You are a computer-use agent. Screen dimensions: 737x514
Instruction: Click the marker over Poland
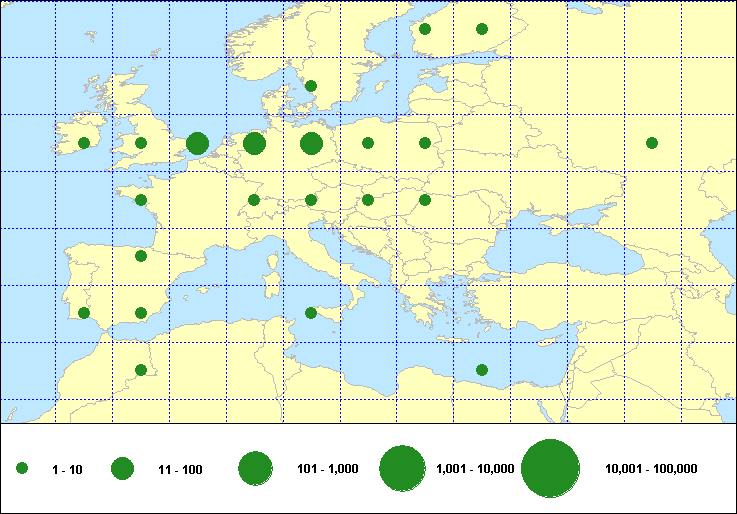tap(368, 143)
